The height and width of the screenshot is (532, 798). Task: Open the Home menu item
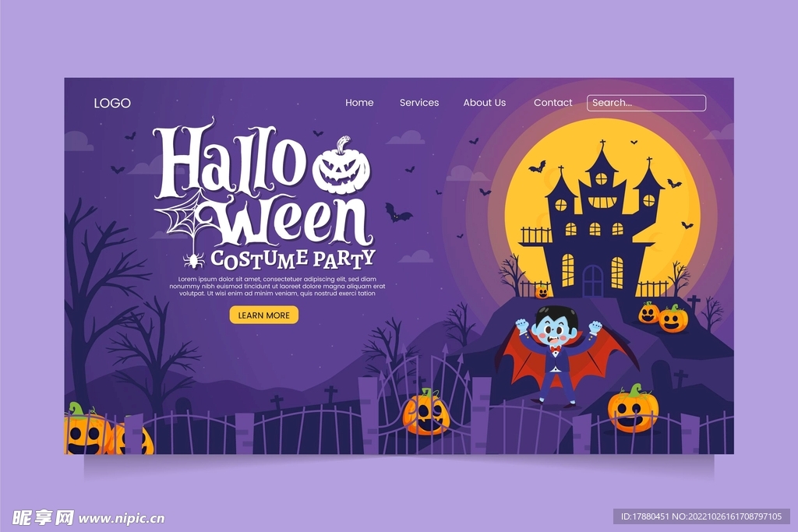tap(359, 103)
